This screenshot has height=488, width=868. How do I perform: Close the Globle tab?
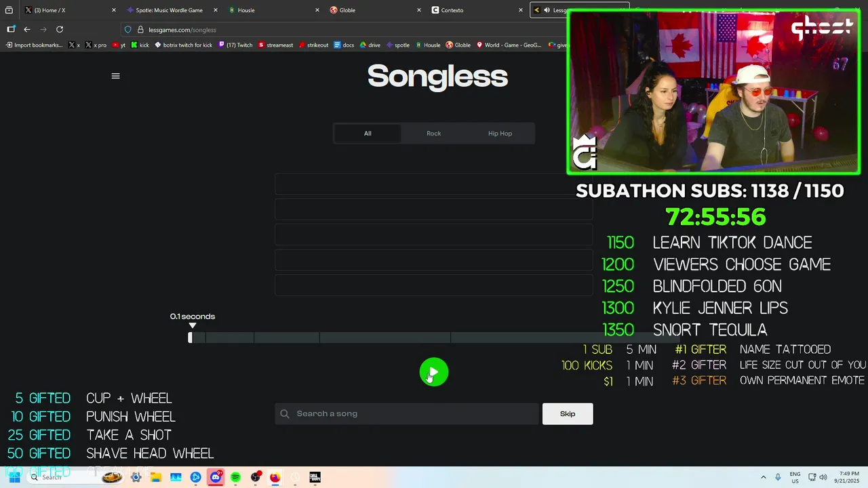pos(418,10)
